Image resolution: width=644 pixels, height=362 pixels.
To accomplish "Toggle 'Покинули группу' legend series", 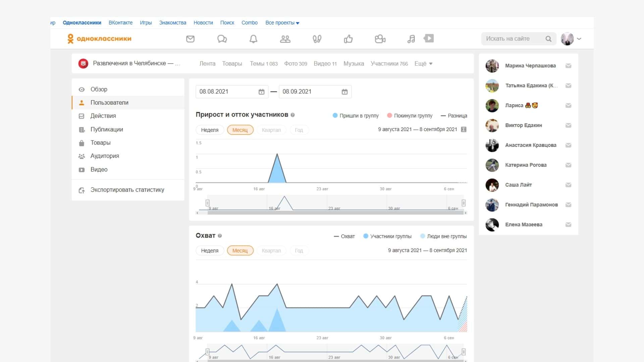I will (410, 116).
